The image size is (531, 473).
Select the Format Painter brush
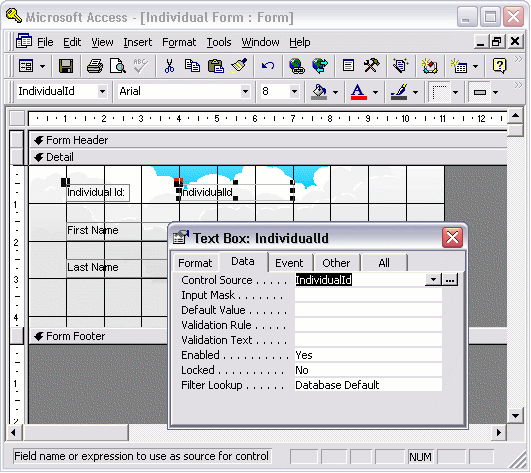[239, 66]
